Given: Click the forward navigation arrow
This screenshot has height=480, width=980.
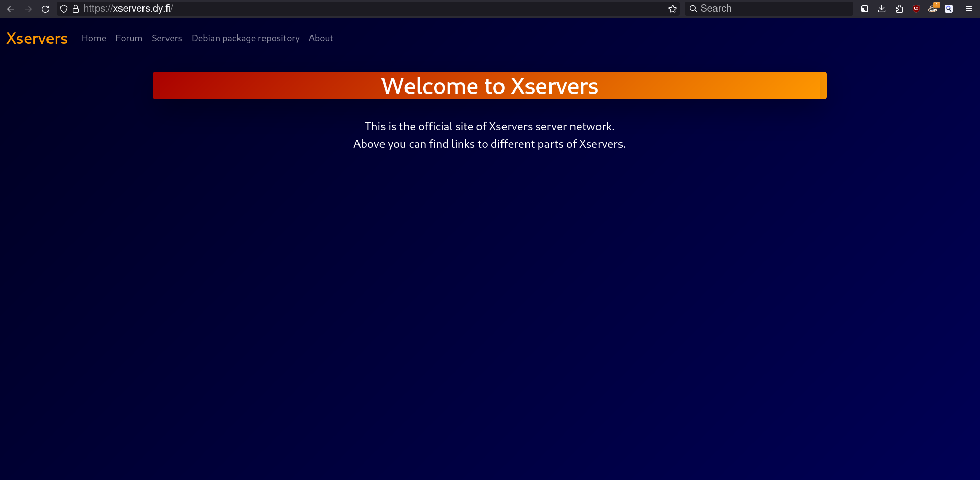Looking at the screenshot, I should pyautogui.click(x=28, y=9).
